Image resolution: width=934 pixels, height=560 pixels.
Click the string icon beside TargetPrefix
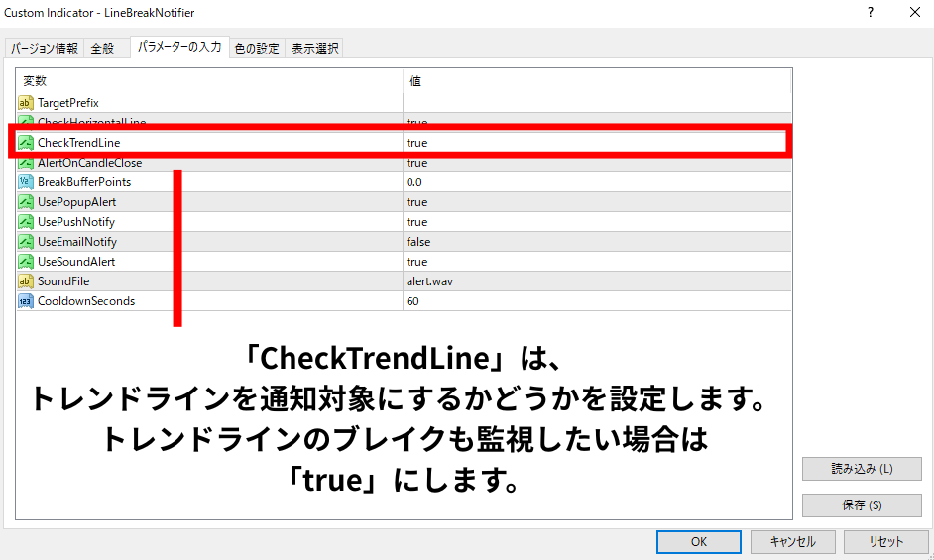pos(26,103)
